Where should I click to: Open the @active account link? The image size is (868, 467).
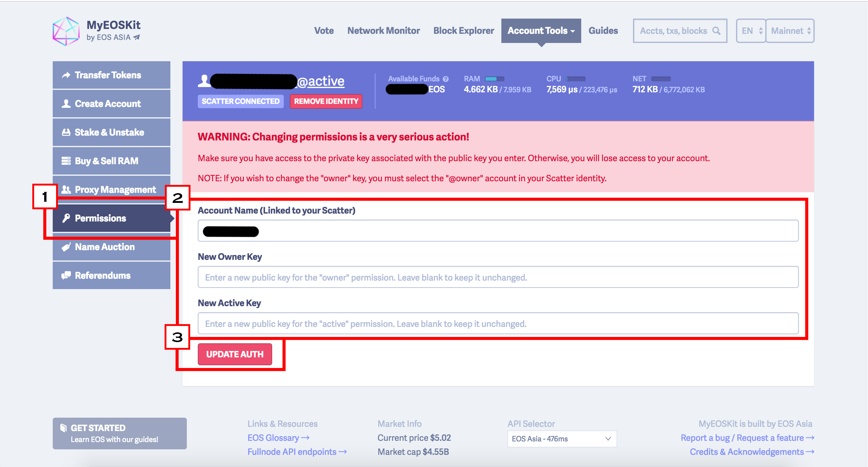click(x=321, y=81)
